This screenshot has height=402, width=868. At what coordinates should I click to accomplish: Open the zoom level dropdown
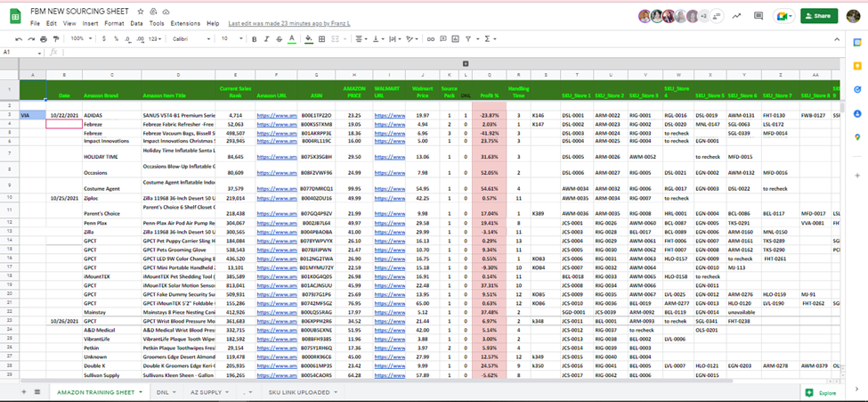[x=81, y=39]
